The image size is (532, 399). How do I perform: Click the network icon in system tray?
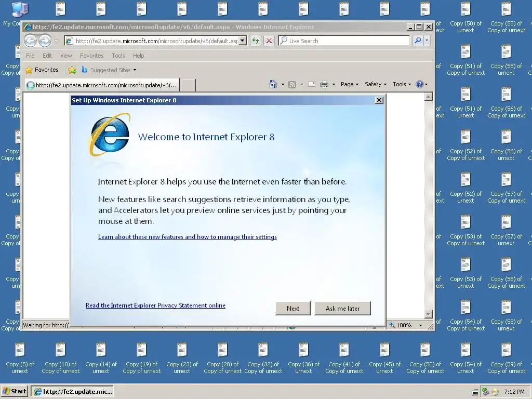(x=486, y=392)
